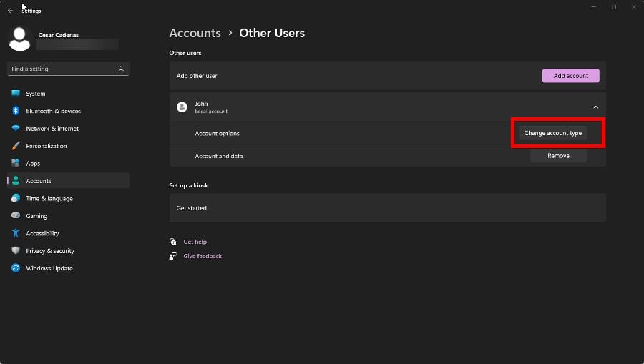Click the Windows Update icon
The width and height of the screenshot is (644, 364).
15,268
